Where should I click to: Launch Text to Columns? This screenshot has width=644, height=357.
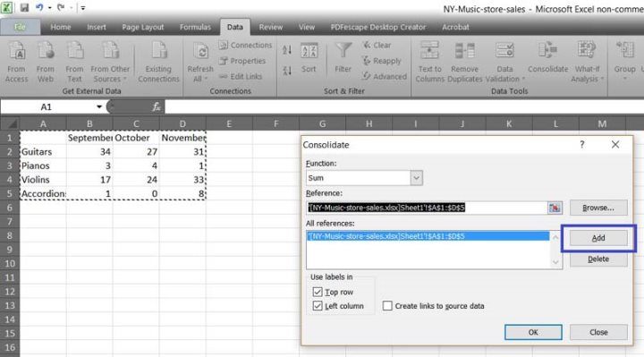[x=429, y=62]
